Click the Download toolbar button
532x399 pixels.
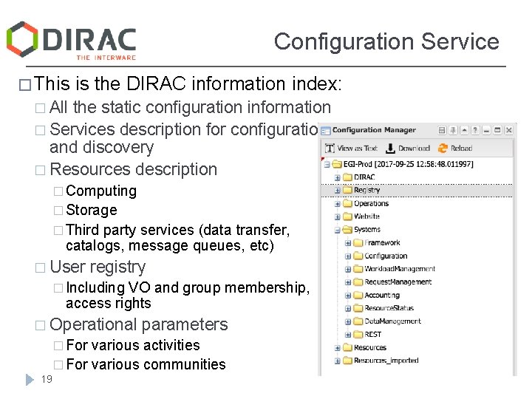tap(408, 149)
